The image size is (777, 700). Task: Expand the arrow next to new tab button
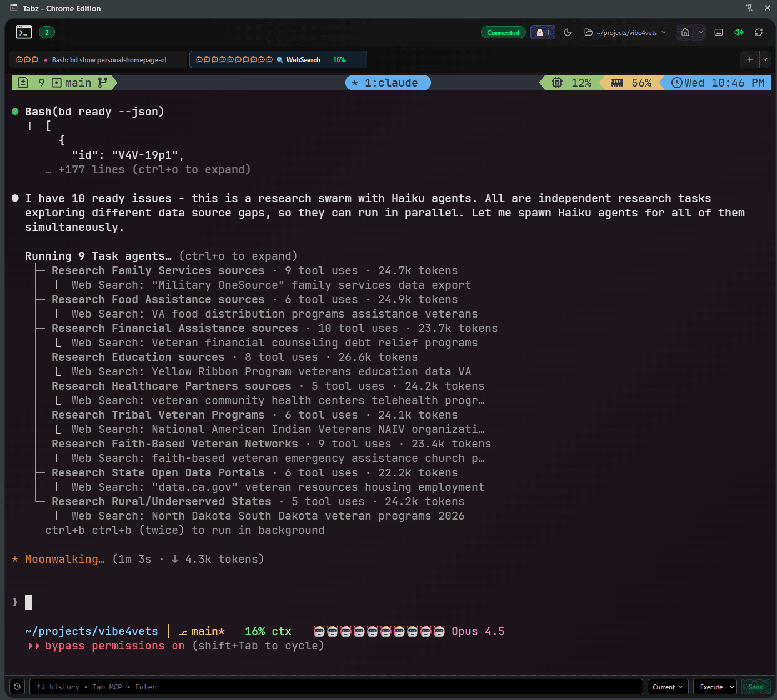[x=765, y=59]
